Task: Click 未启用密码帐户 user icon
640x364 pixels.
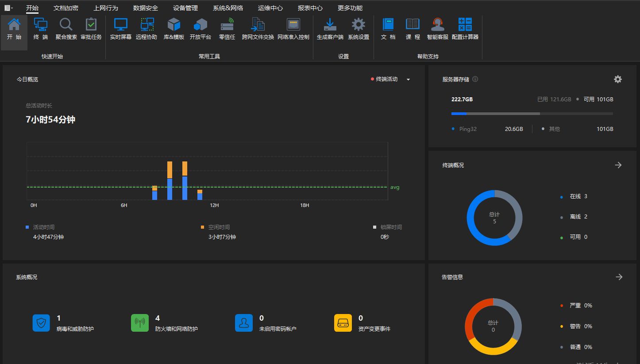Action: tap(244, 323)
